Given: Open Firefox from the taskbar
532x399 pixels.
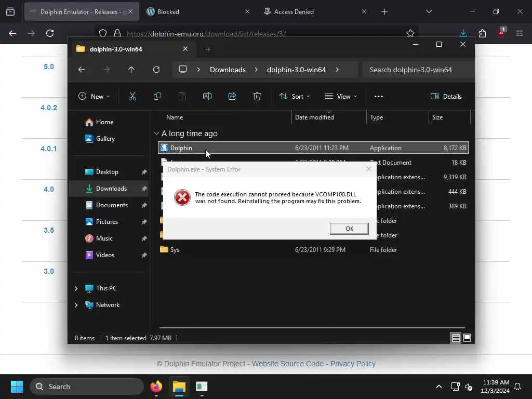Looking at the screenshot, I should coord(156,387).
